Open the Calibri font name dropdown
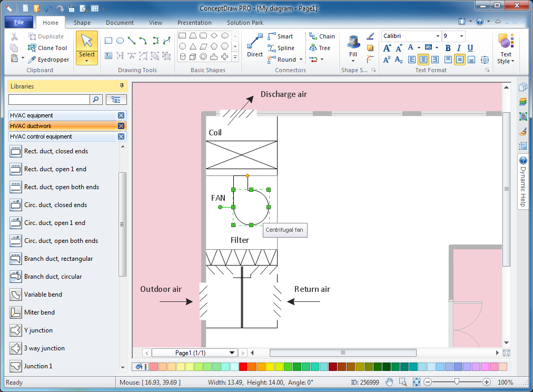The height and width of the screenshot is (392, 533). tap(438, 36)
